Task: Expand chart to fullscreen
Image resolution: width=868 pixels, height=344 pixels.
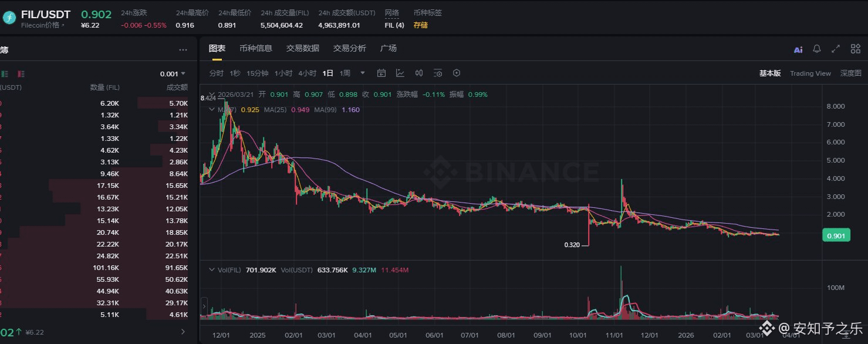Action: point(836,49)
